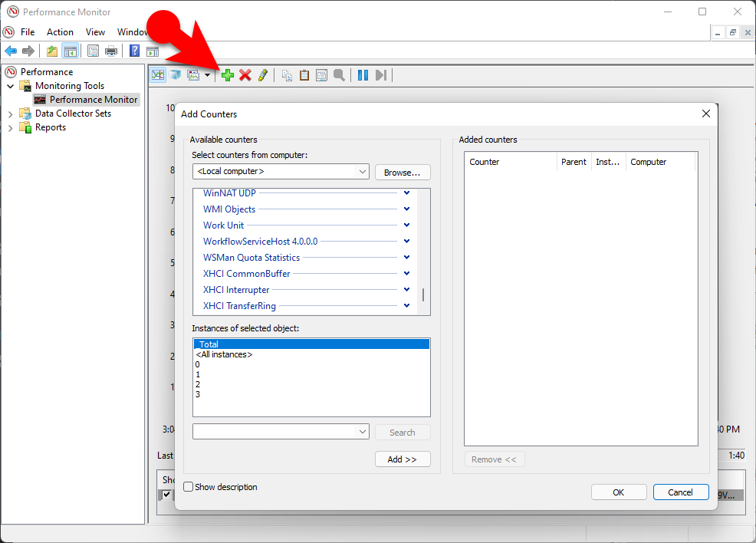Select instance 1 in the list

tap(311, 374)
